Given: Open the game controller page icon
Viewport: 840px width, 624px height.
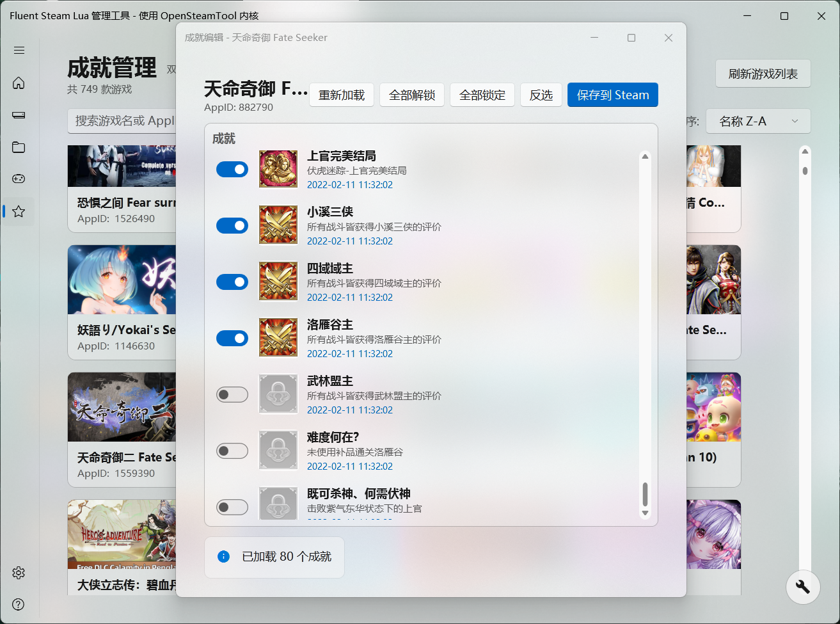Looking at the screenshot, I should 19,179.
